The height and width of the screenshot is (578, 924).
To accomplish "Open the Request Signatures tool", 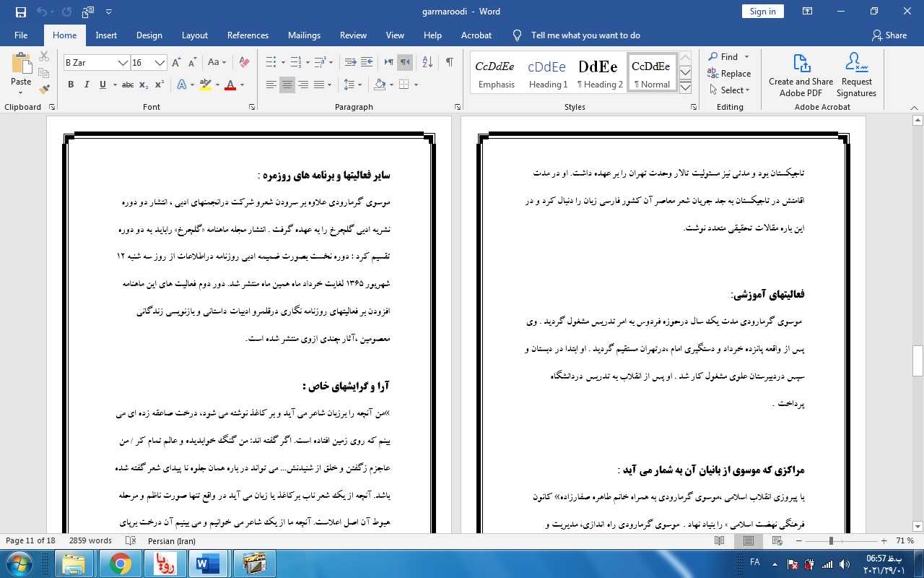I will pos(856,75).
